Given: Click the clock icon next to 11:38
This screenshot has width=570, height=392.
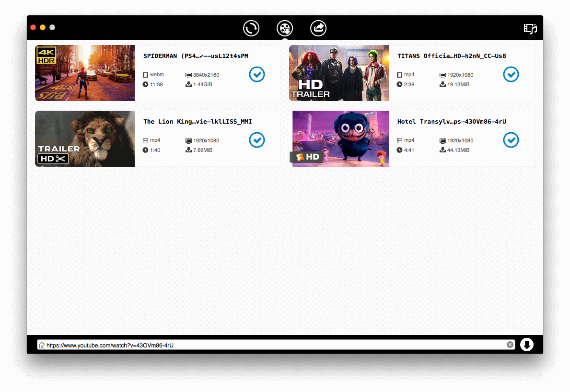Looking at the screenshot, I should pyautogui.click(x=145, y=84).
